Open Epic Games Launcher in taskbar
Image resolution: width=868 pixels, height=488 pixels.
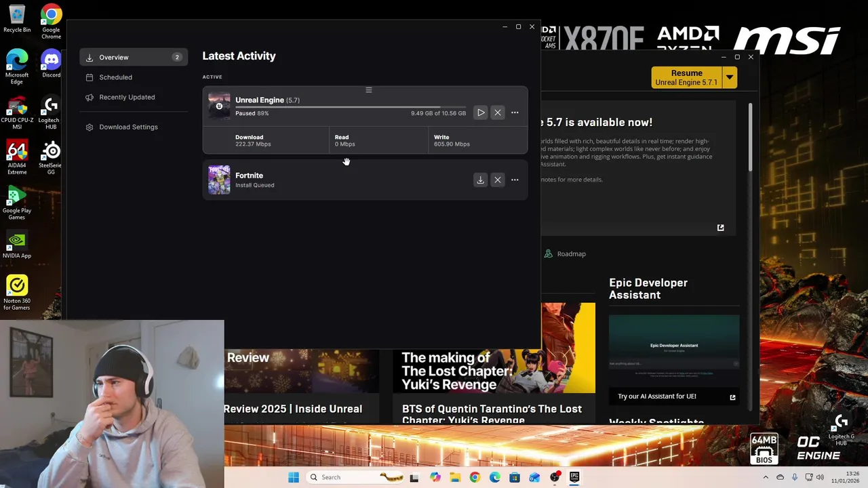(574, 477)
